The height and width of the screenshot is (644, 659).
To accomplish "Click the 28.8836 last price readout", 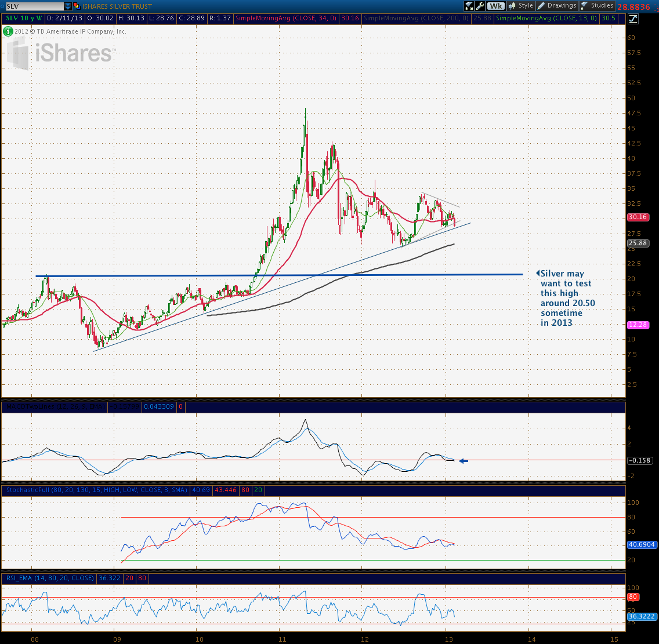I will coord(633,7).
